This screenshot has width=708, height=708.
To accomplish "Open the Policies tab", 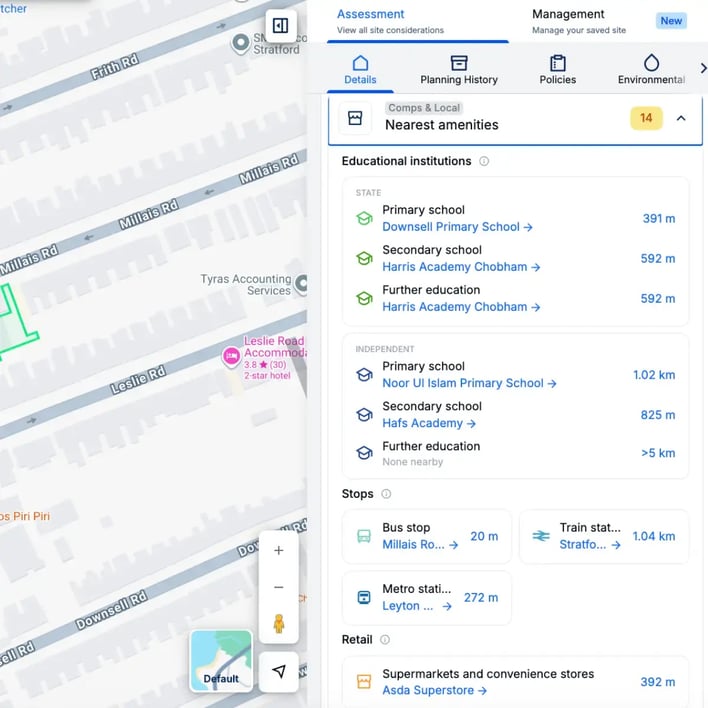I will (558, 70).
